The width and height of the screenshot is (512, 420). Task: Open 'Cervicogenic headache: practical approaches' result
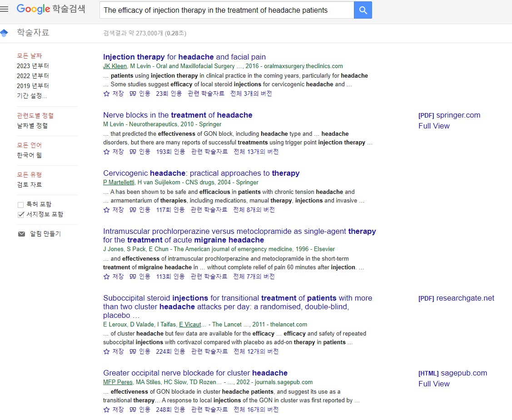pyautogui.click(x=201, y=173)
